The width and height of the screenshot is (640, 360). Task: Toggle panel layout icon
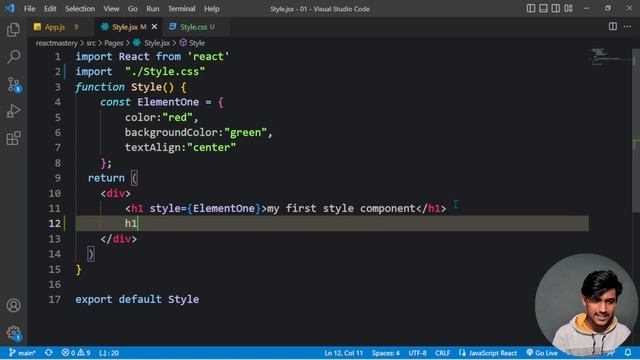(543, 8)
